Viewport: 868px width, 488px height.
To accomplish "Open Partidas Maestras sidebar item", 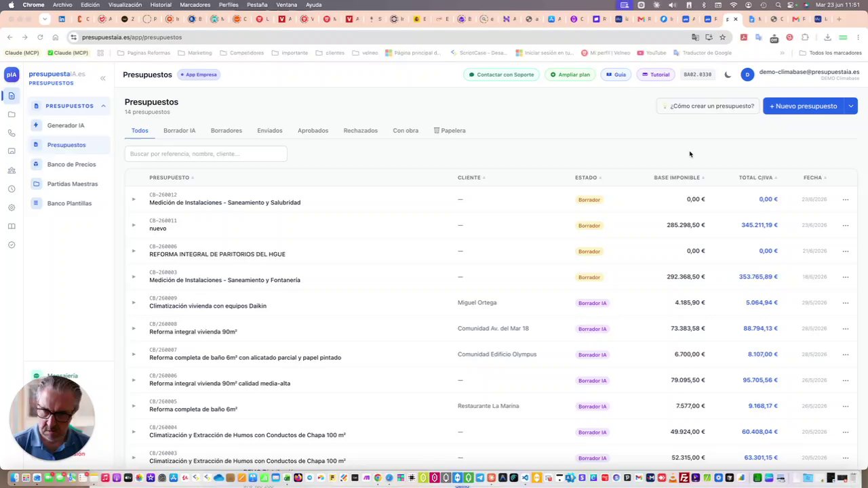I will click(73, 184).
